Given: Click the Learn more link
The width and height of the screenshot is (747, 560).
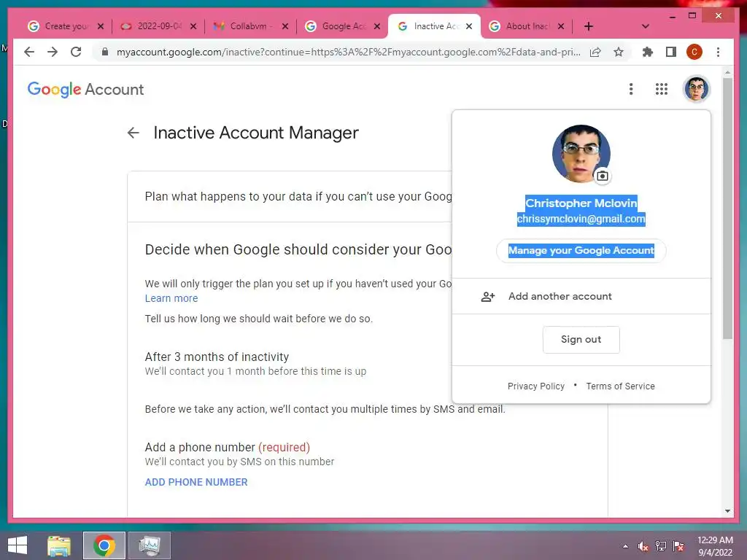Looking at the screenshot, I should (171, 298).
